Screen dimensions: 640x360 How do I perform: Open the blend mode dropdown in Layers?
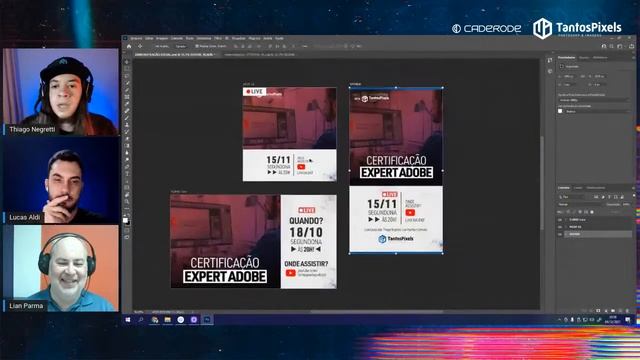pos(580,204)
